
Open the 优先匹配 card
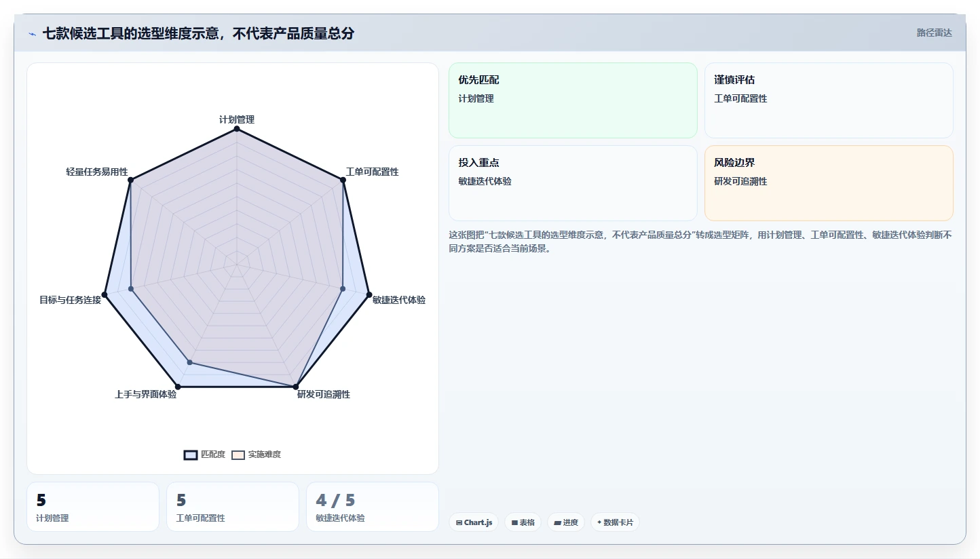pos(573,100)
